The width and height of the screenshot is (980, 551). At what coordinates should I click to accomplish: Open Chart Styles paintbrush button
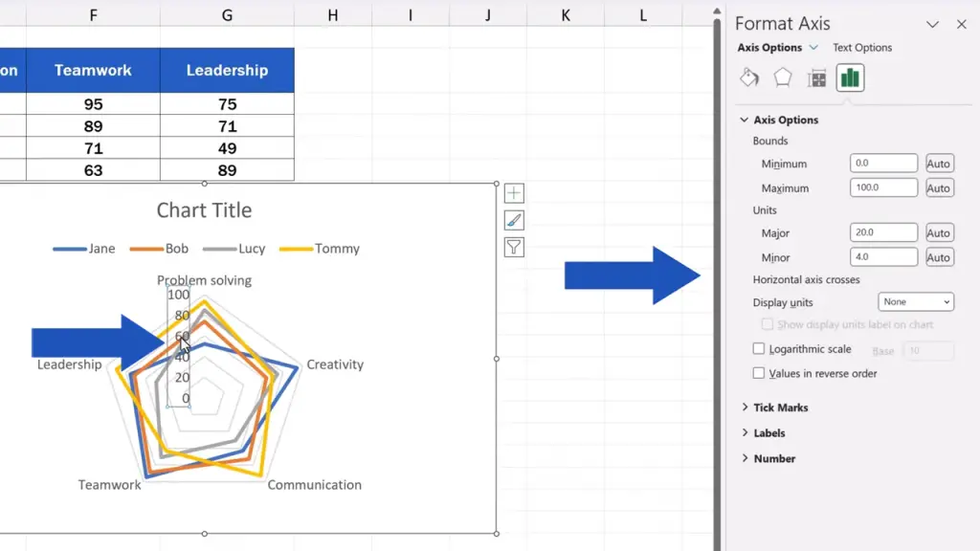pos(514,221)
